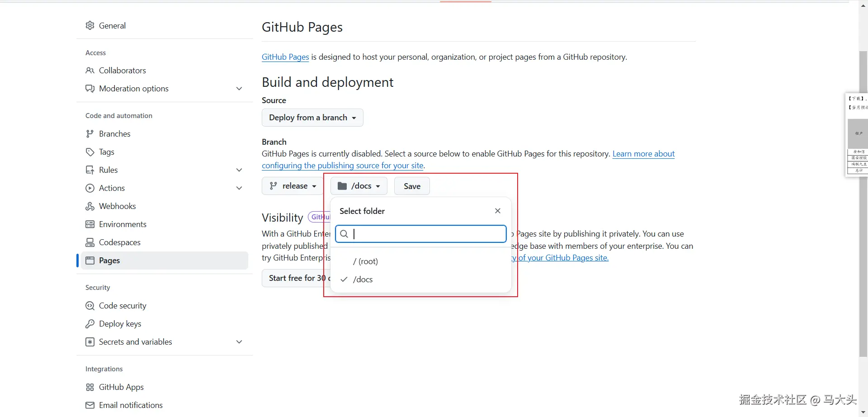
Task: Click the scrollbar down arrow
Action: tap(863, 412)
